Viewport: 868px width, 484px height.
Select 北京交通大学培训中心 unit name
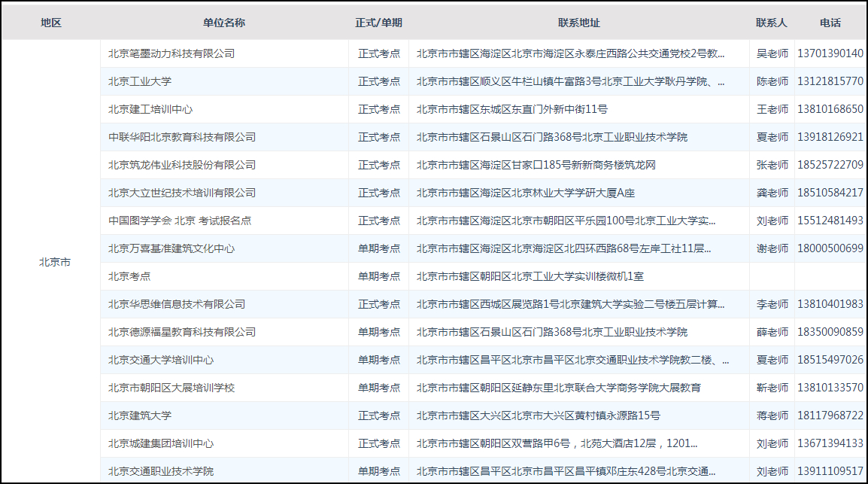tap(161, 360)
